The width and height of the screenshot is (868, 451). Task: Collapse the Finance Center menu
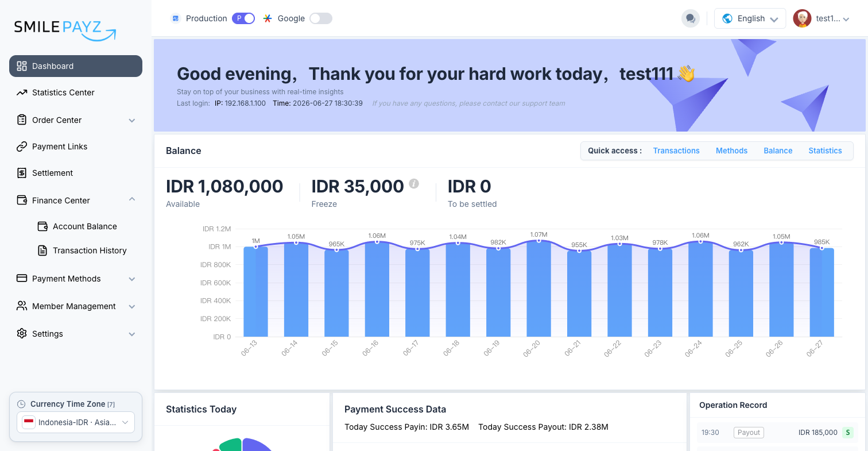[x=132, y=199]
